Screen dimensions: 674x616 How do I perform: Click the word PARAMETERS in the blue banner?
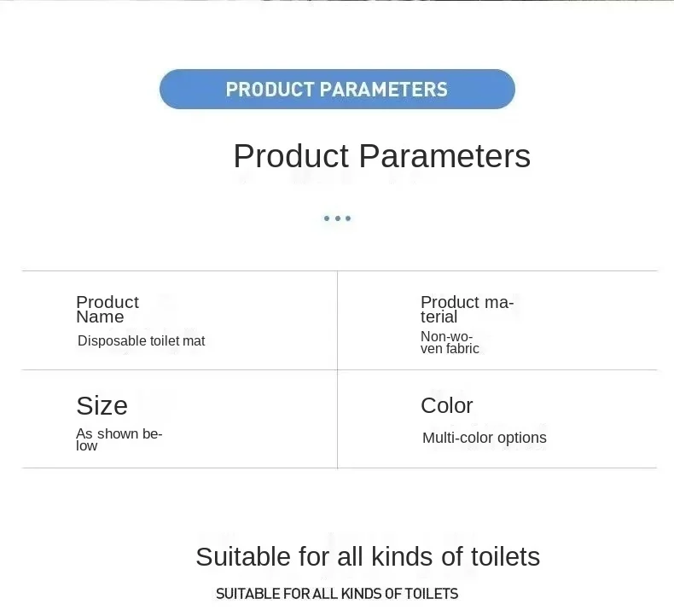(382, 90)
